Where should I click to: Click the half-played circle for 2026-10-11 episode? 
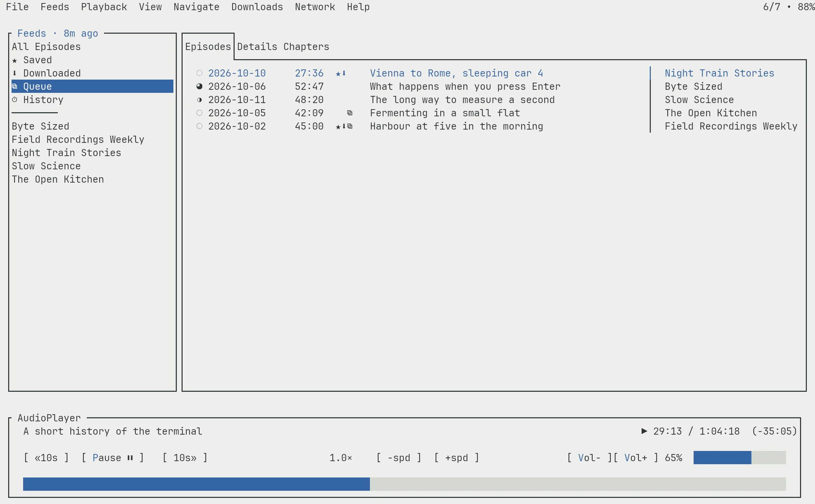[200, 100]
